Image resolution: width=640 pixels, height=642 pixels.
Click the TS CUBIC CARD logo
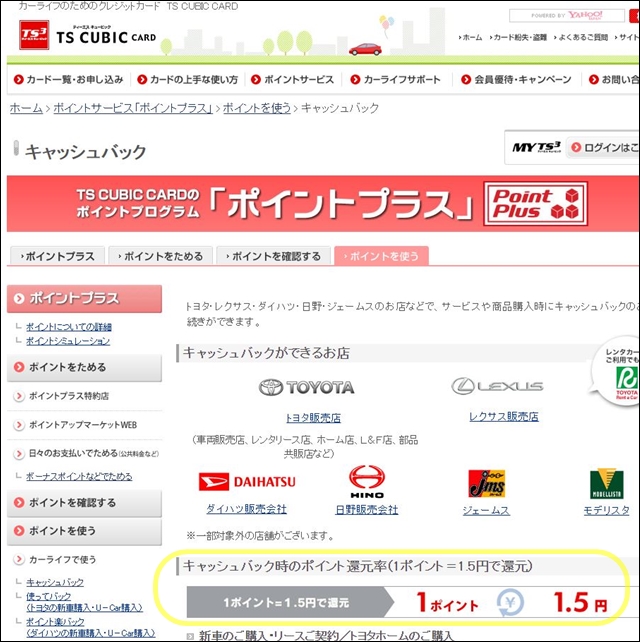coord(88,35)
